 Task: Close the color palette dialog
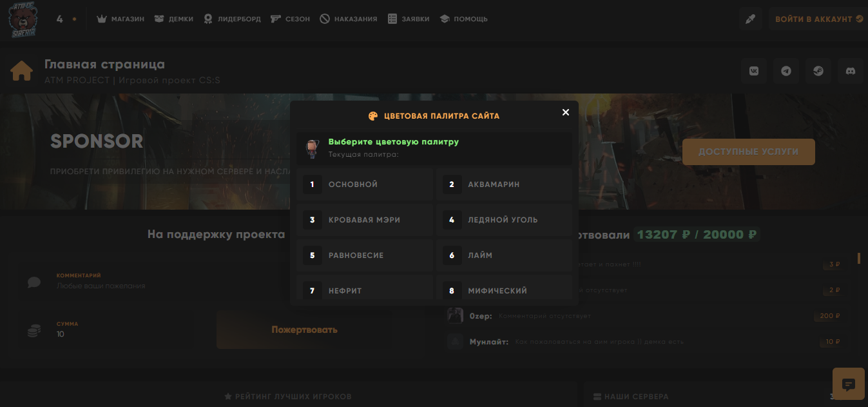(565, 112)
